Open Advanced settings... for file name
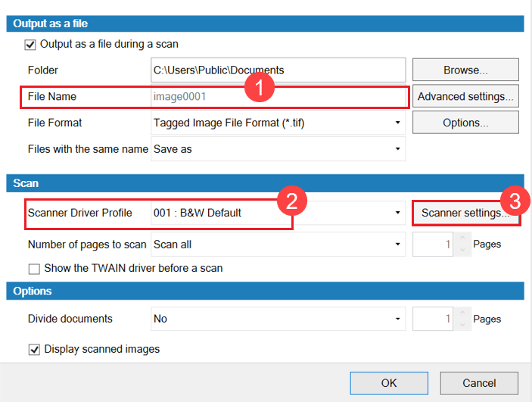Screen dimensions: 532x402 click(465, 96)
